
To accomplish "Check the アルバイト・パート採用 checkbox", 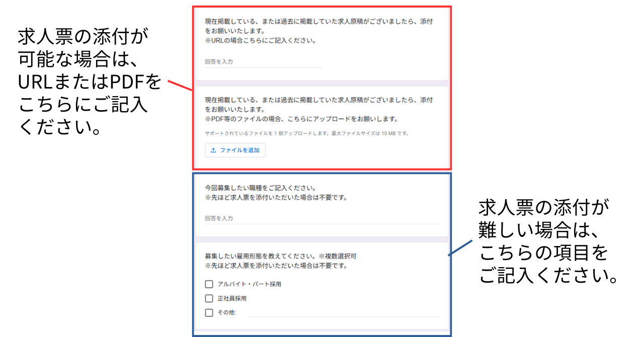I will coord(209,284).
